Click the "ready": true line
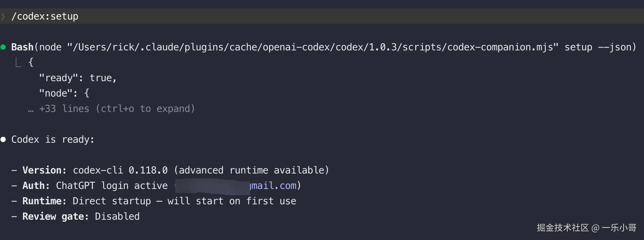Image resolution: width=644 pixels, height=240 pixels. (x=78, y=78)
